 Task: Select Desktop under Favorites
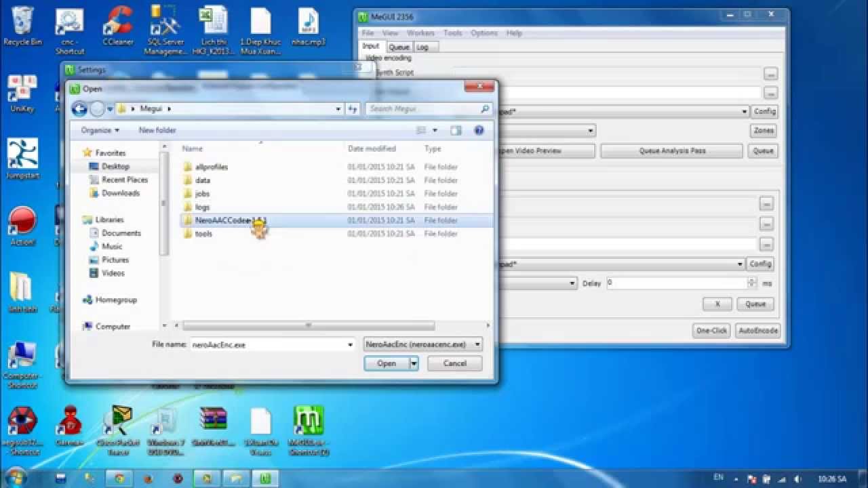pyautogui.click(x=115, y=166)
